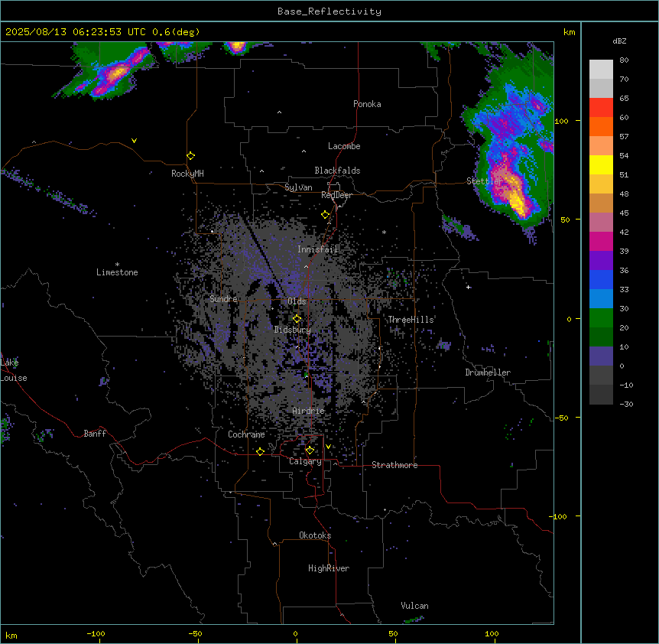The width and height of the screenshot is (659, 644).
Task: Click the Calgary label
Action: click(x=305, y=461)
